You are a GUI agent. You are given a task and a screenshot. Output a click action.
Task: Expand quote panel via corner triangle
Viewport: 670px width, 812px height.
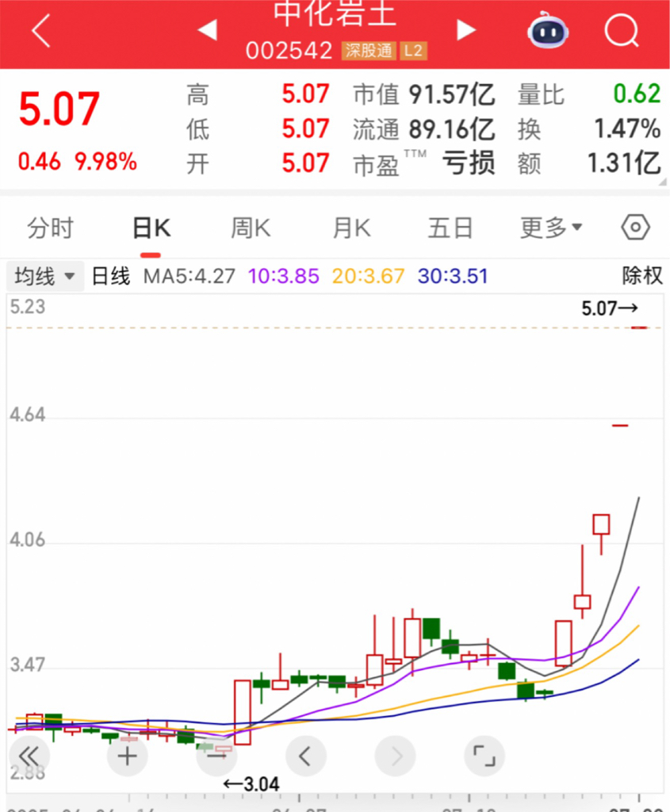click(x=662, y=182)
